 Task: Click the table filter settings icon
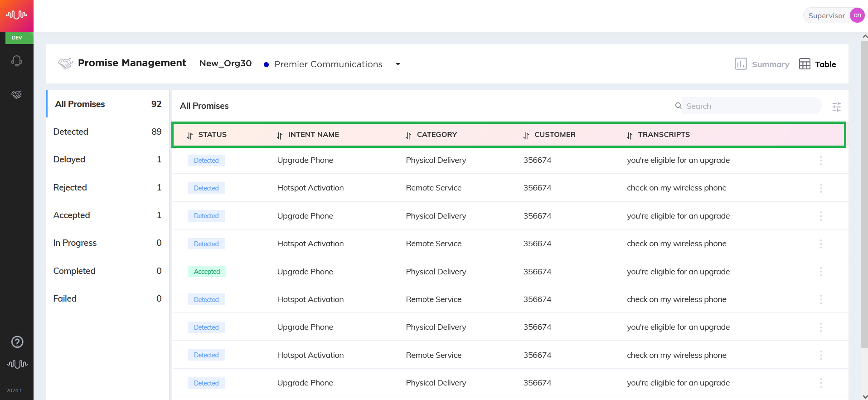(x=836, y=107)
